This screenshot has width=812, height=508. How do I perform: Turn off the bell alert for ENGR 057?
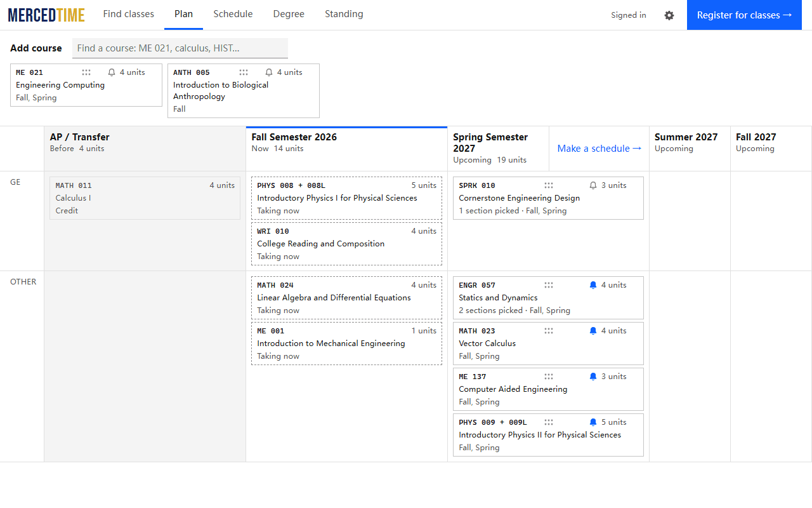point(593,285)
